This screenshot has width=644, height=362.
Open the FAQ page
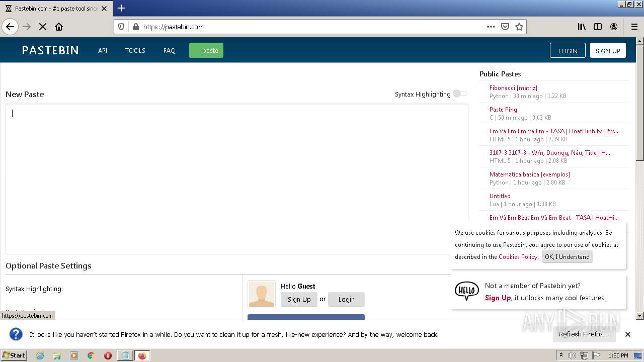[169, 50]
